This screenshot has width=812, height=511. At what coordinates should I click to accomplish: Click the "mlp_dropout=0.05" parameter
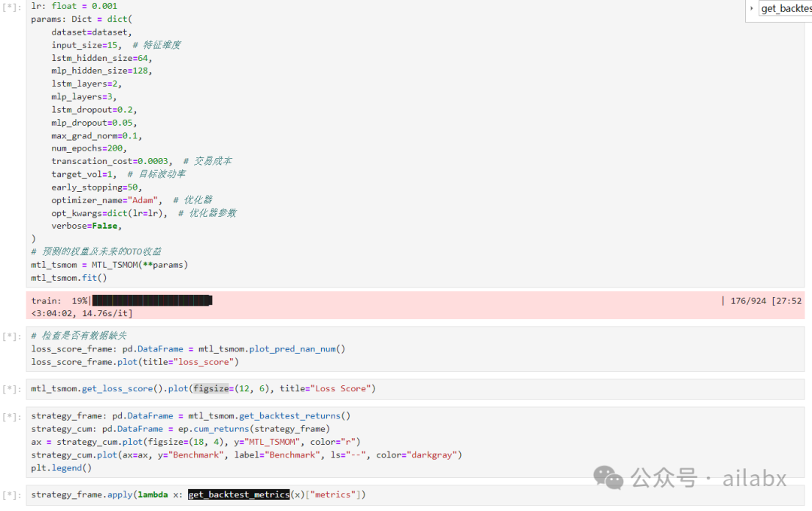point(92,123)
